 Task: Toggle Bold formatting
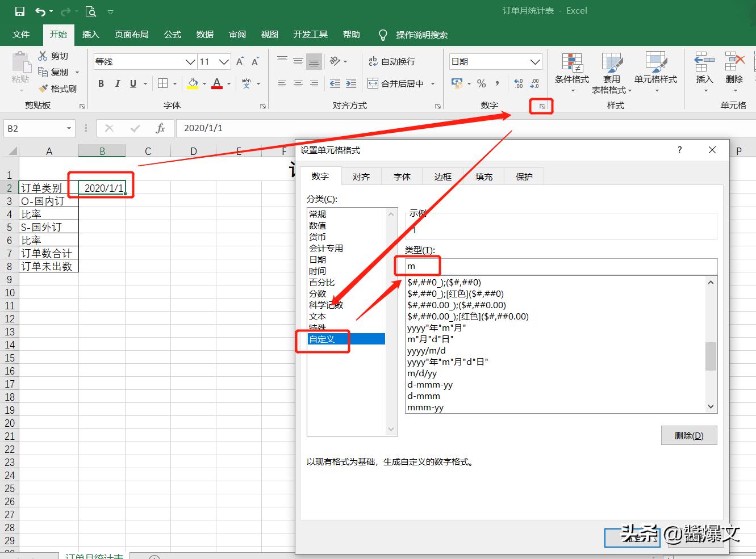coord(101,83)
